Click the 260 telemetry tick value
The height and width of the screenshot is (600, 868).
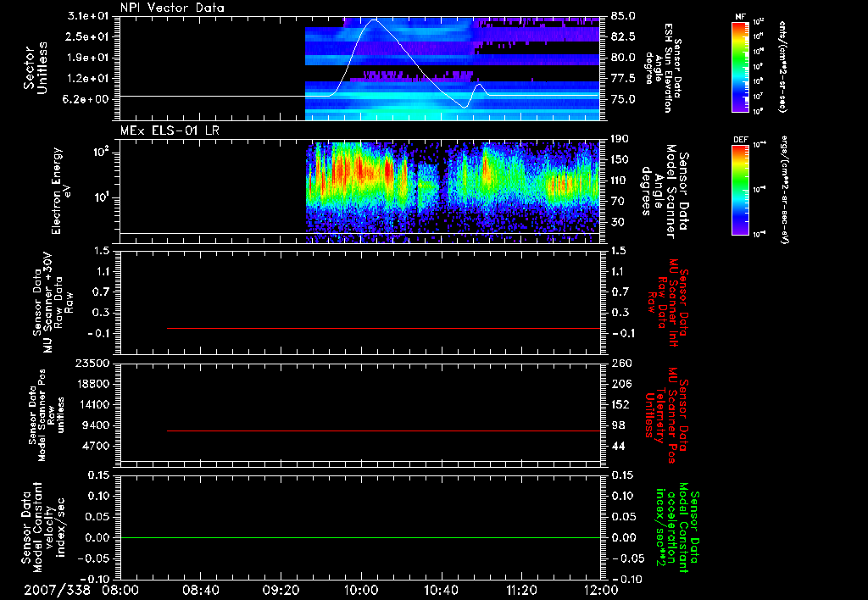pyautogui.click(x=620, y=363)
